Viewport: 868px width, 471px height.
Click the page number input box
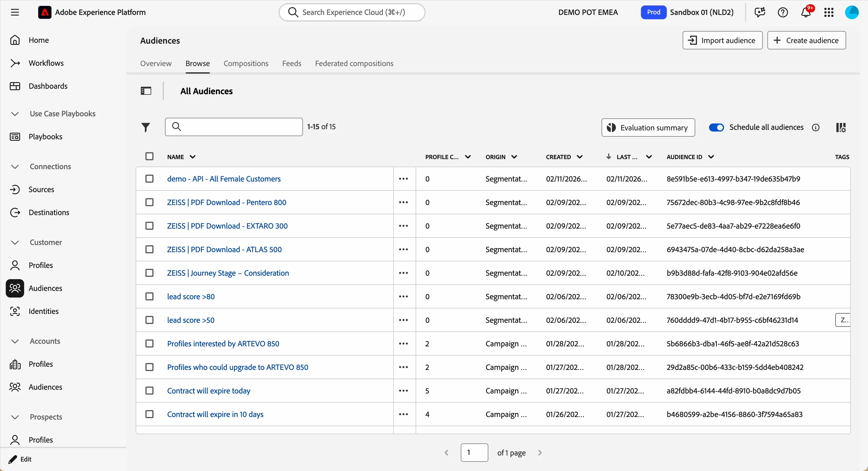pyautogui.click(x=474, y=453)
